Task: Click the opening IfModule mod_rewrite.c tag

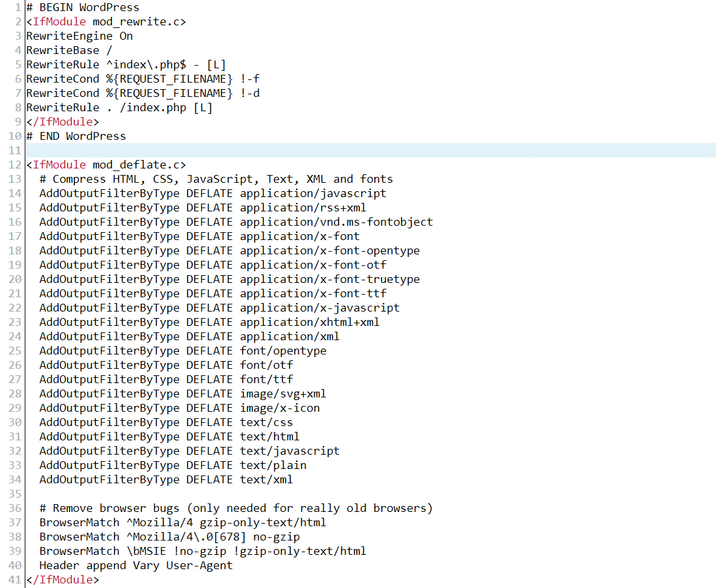Action: [106, 22]
